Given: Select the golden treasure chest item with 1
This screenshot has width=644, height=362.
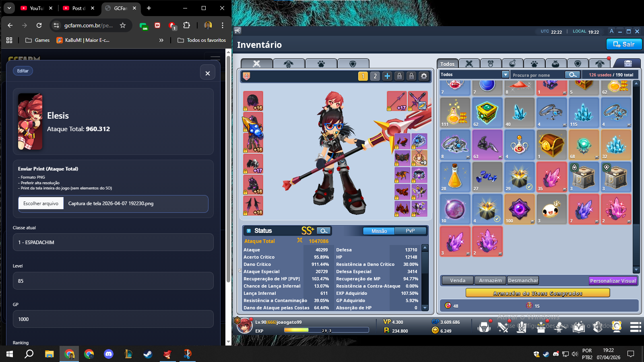Looking at the screenshot, I should (x=551, y=145).
